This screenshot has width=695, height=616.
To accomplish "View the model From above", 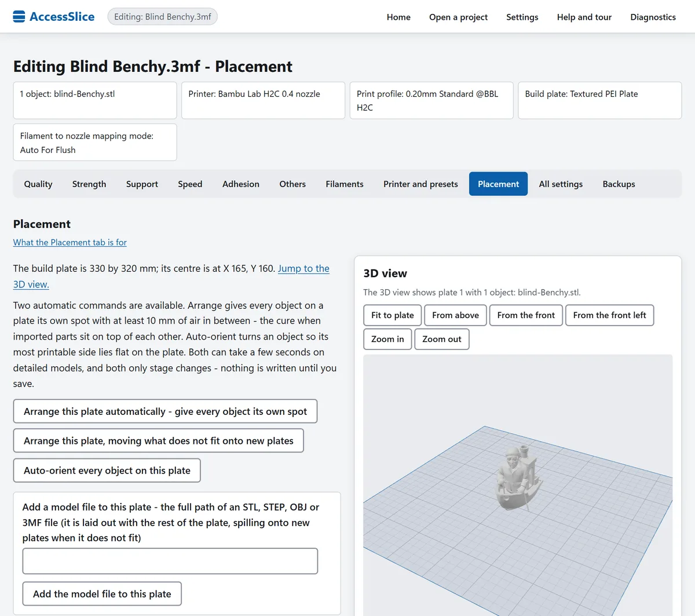I will click(455, 315).
